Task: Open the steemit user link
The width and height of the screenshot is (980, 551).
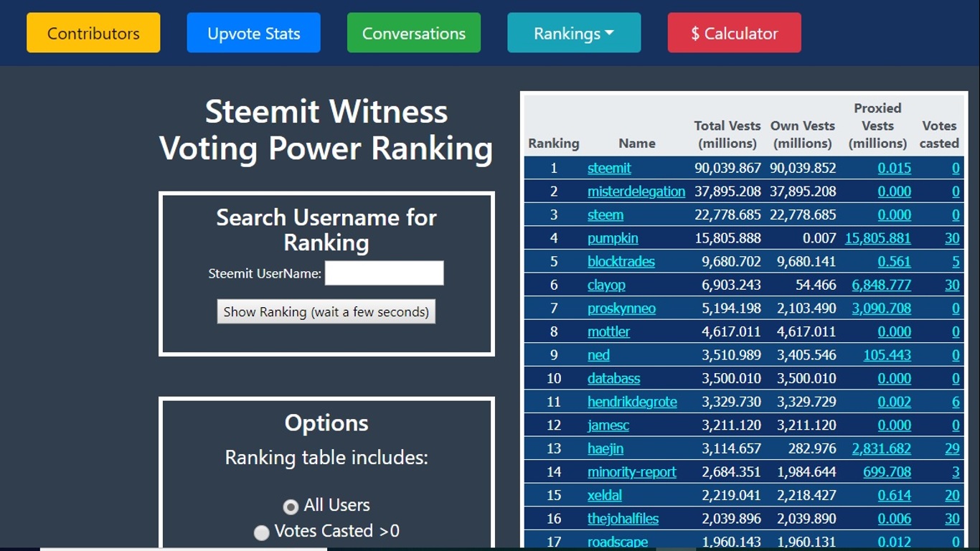Action: pos(609,168)
